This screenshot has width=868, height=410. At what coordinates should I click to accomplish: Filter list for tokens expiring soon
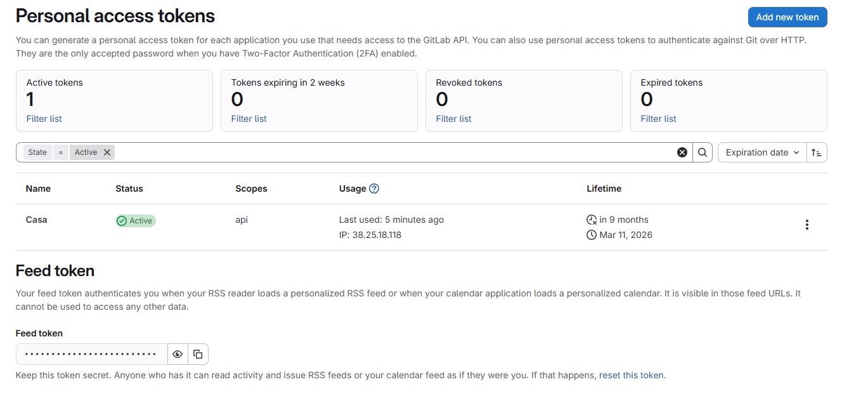(249, 119)
